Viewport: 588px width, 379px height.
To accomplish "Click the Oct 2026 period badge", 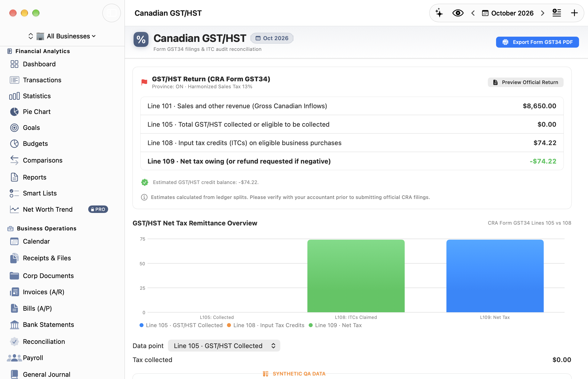I will pyautogui.click(x=272, y=38).
